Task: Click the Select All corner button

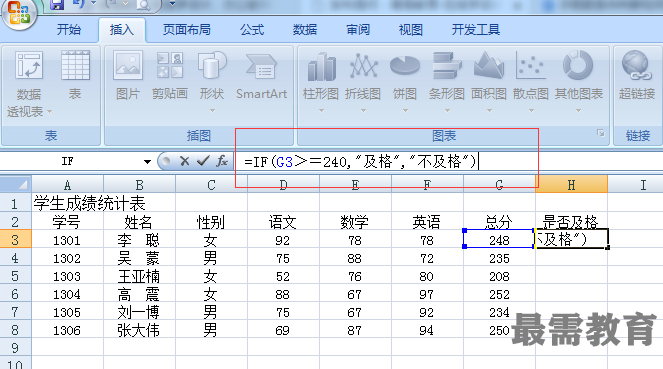Action: pyautogui.click(x=16, y=185)
